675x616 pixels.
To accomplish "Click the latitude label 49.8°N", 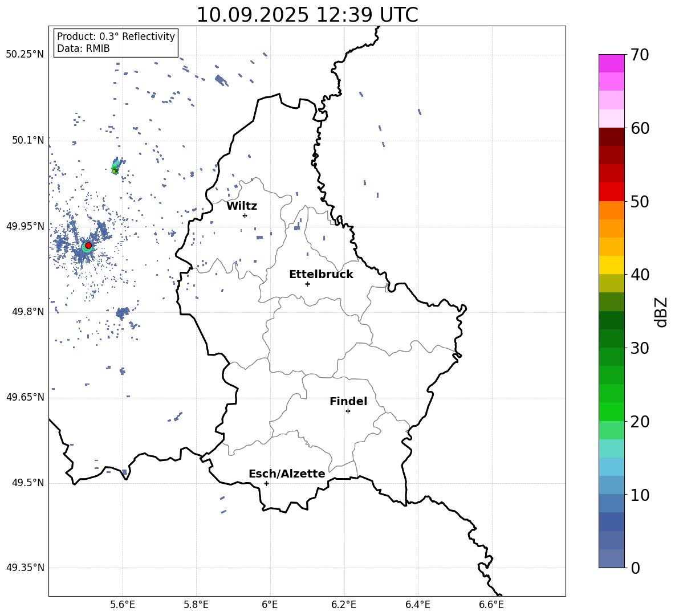I will (28, 312).
